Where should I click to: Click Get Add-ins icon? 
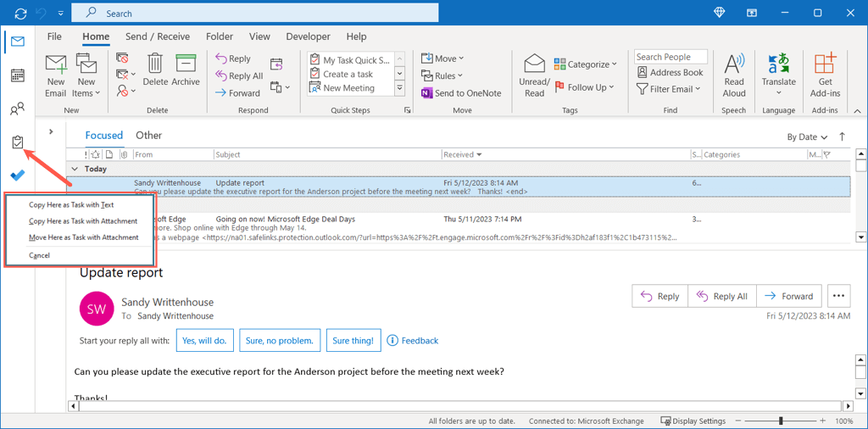coord(825,75)
